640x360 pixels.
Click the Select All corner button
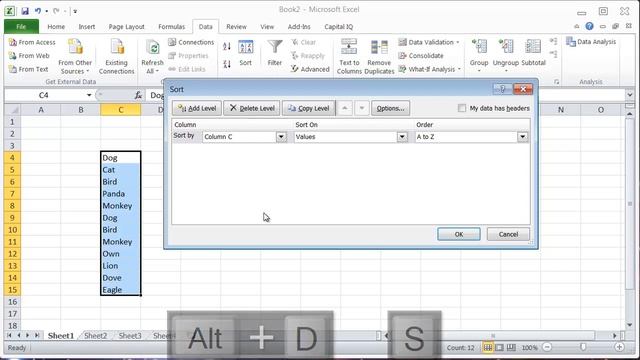[13, 110]
